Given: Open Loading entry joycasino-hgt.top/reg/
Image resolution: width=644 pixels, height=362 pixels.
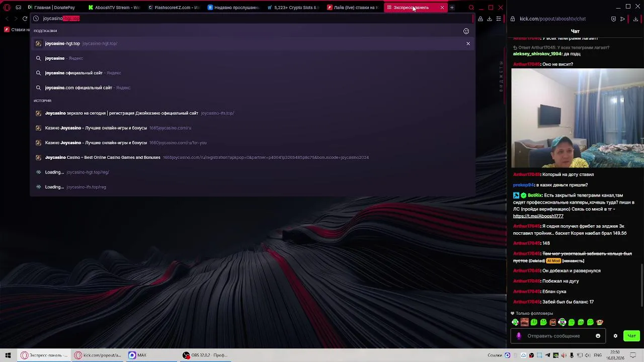Looking at the screenshot, I should (252, 172).
